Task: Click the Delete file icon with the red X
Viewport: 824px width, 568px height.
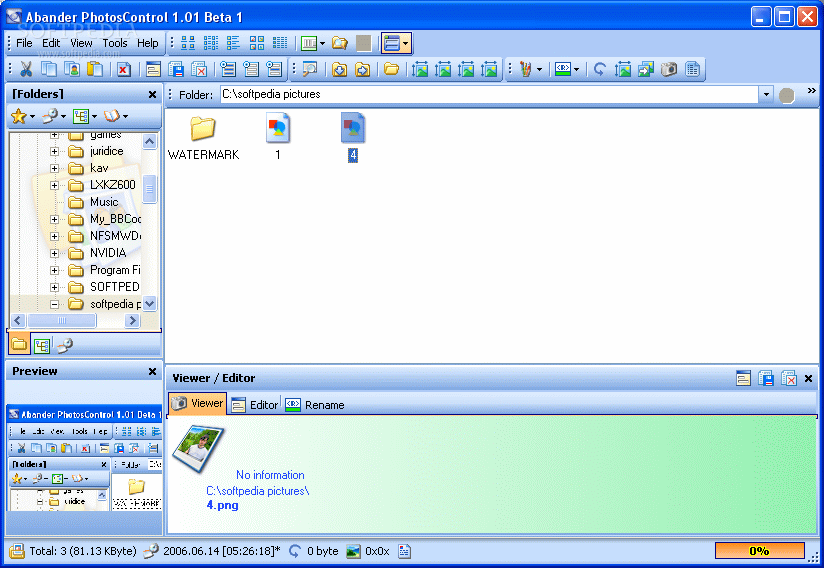Action: [x=124, y=69]
